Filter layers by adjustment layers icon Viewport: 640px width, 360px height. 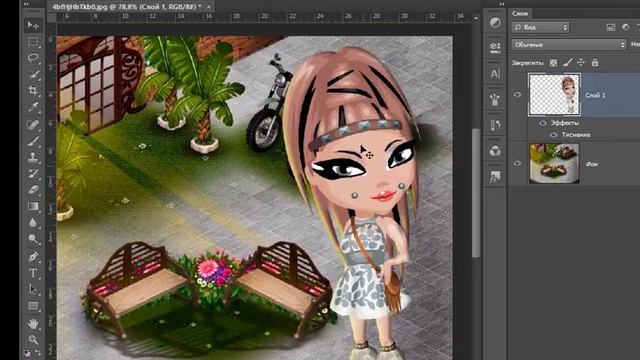pos(626,27)
